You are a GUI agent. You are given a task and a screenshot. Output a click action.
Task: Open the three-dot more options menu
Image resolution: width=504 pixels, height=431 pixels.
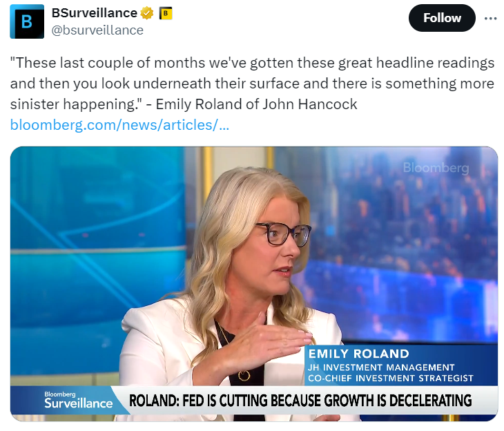pos(490,19)
